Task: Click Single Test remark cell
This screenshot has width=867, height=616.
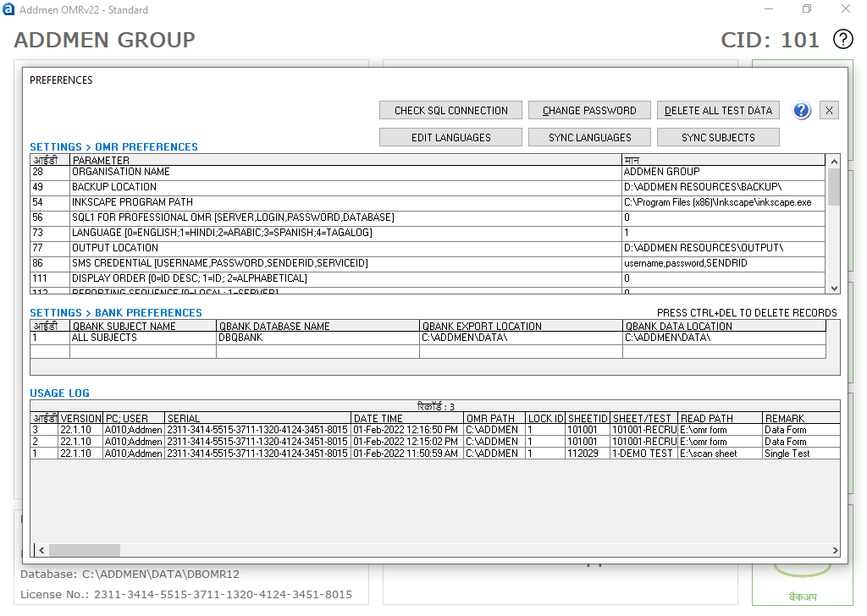Action: click(801, 454)
